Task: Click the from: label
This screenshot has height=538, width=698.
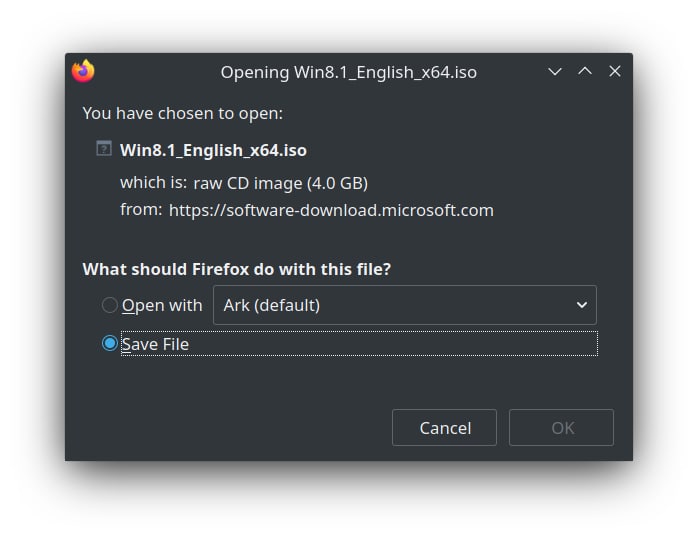Action: pyautogui.click(x=141, y=209)
